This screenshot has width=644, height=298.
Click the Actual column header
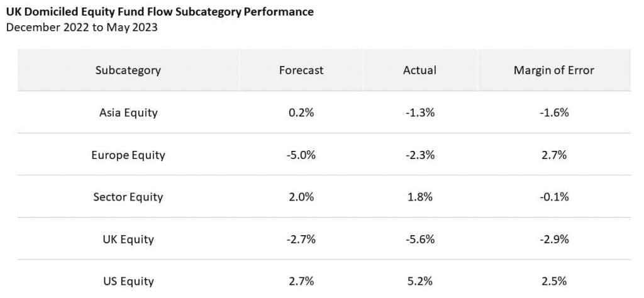pyautogui.click(x=419, y=70)
